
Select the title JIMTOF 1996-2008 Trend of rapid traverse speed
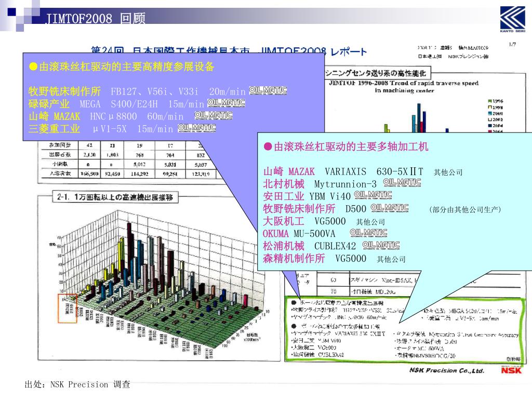pos(403,83)
